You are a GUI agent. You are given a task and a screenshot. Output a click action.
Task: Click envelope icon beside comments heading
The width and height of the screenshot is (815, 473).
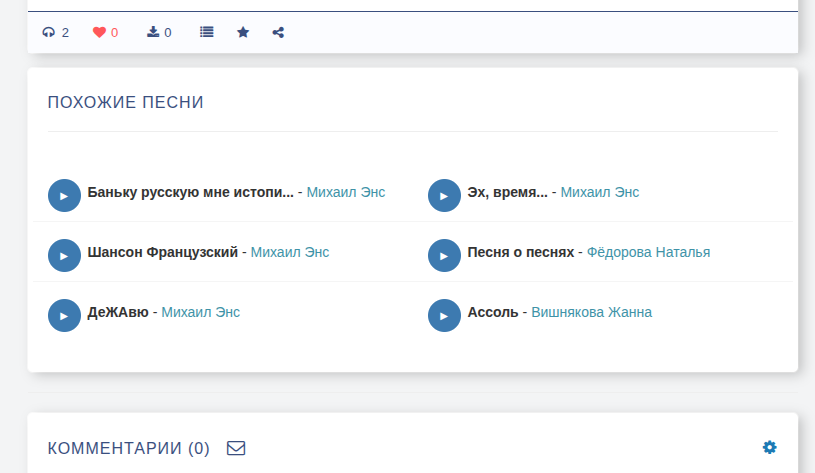coord(236,448)
